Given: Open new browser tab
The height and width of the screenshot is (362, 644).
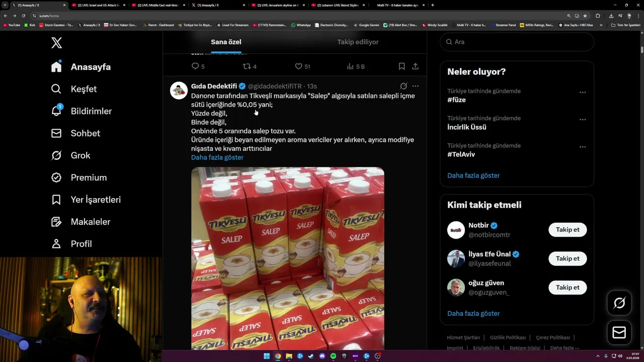Looking at the screenshot, I should click(x=433, y=5).
